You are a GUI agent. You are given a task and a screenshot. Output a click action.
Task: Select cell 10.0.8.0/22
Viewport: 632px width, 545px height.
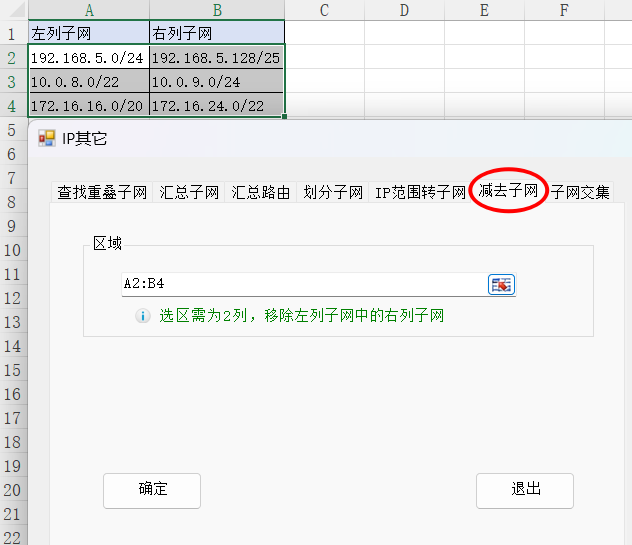click(89, 81)
